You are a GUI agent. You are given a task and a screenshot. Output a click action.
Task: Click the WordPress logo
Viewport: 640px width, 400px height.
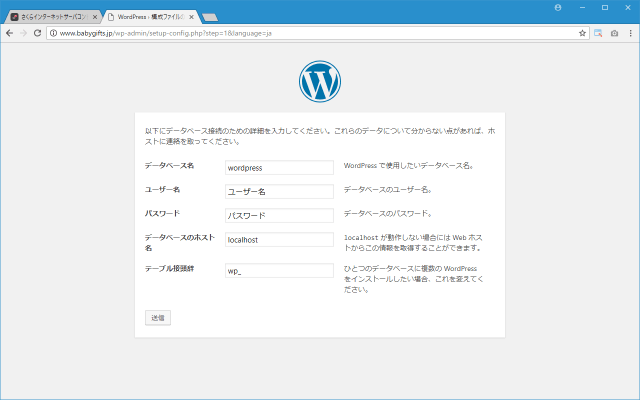click(320, 82)
